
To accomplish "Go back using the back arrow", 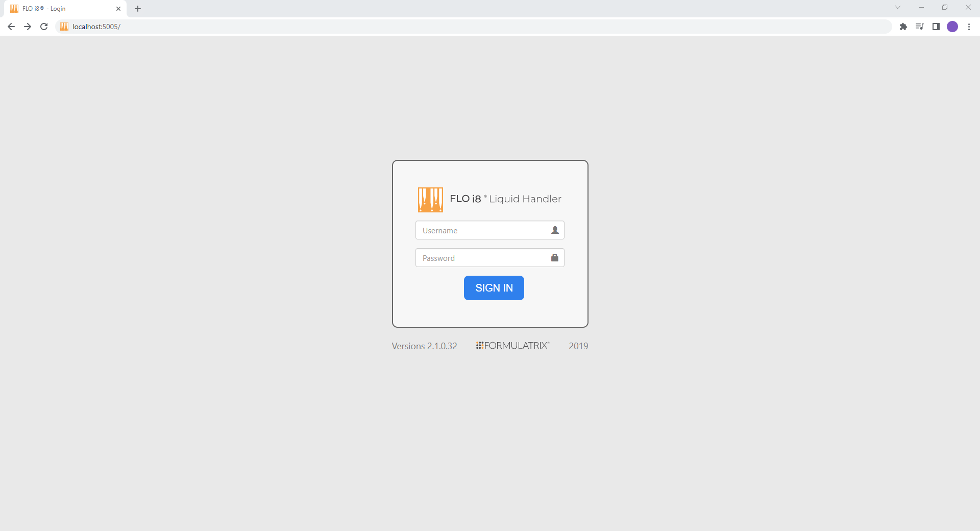I will click(x=11, y=27).
